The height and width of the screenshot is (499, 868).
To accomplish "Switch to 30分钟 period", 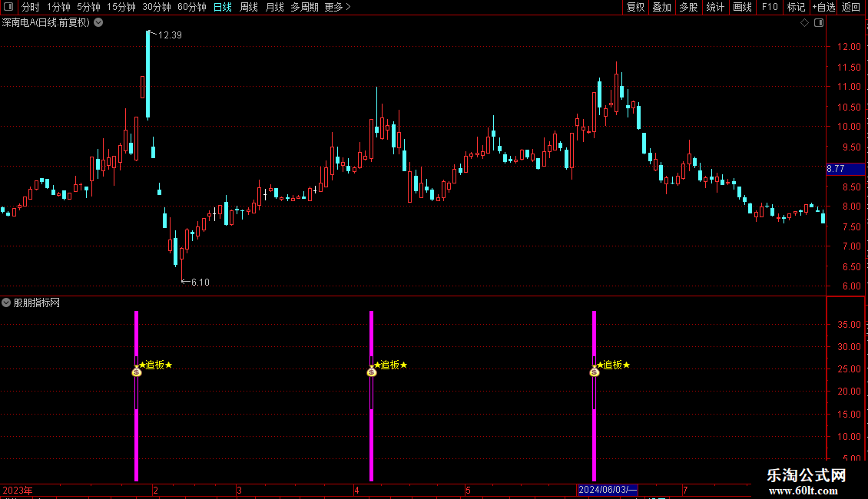I will [156, 7].
